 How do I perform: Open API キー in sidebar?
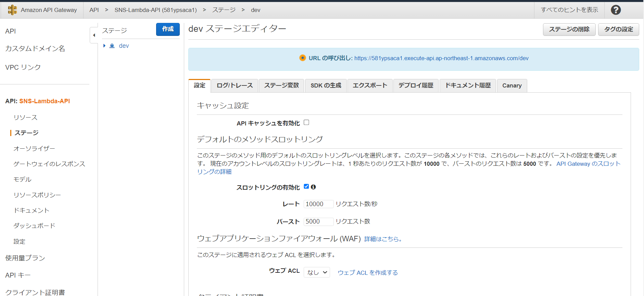point(18,275)
